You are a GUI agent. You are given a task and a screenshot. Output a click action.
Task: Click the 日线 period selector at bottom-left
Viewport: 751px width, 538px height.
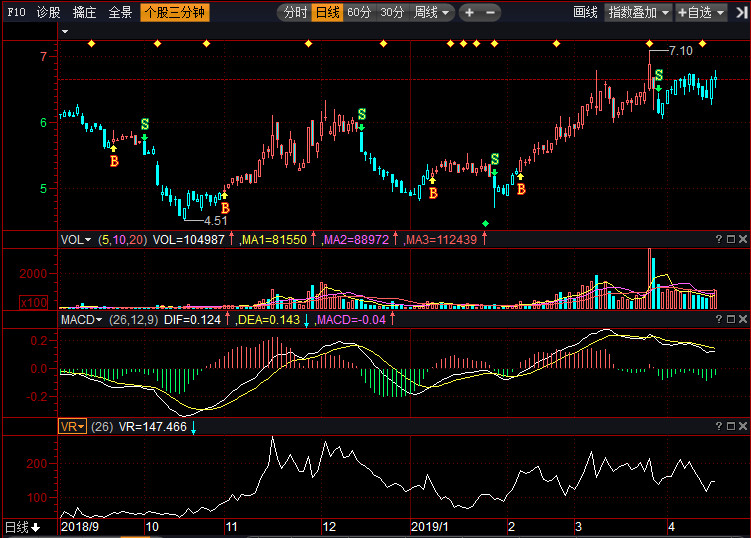coord(22,527)
